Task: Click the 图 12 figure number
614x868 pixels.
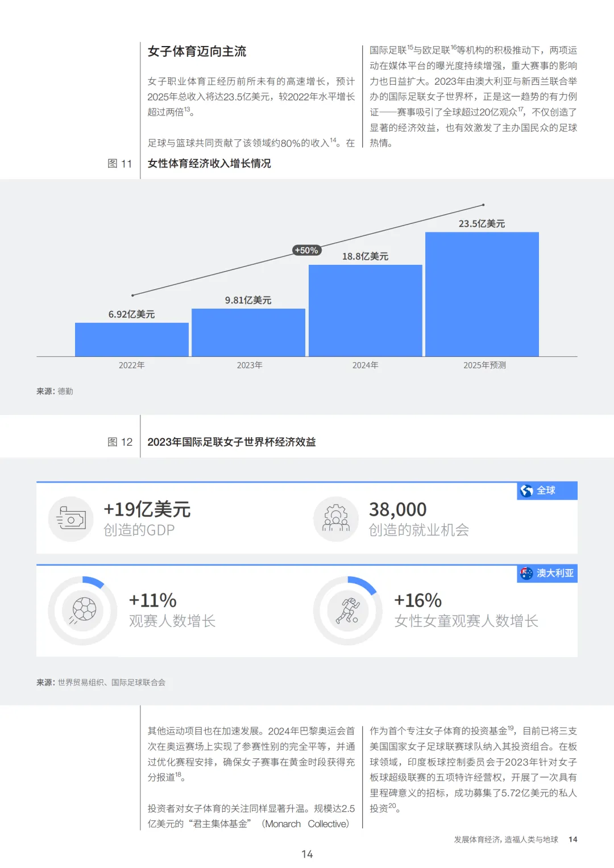Action: (x=119, y=442)
